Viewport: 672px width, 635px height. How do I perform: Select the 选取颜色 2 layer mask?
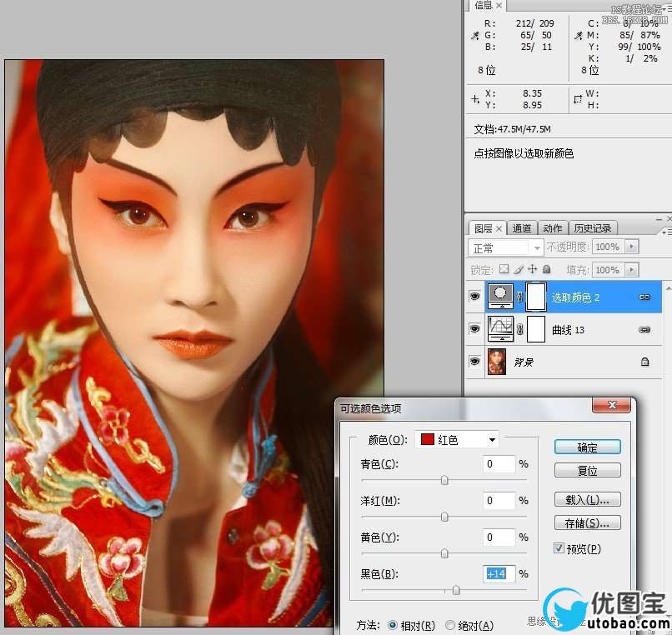(x=536, y=296)
